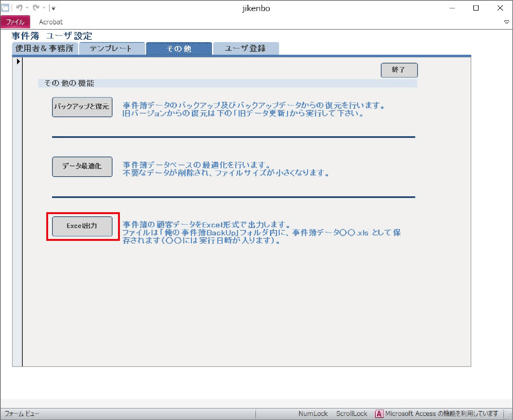Expand Customize Quick Access Toolbar menu
Image resolution: width=513 pixels, height=420 pixels.
tap(53, 8)
